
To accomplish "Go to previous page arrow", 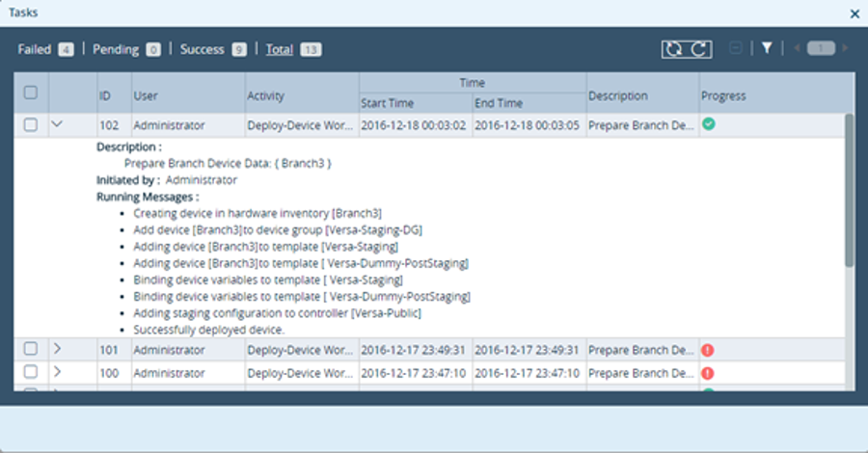I will [x=798, y=49].
